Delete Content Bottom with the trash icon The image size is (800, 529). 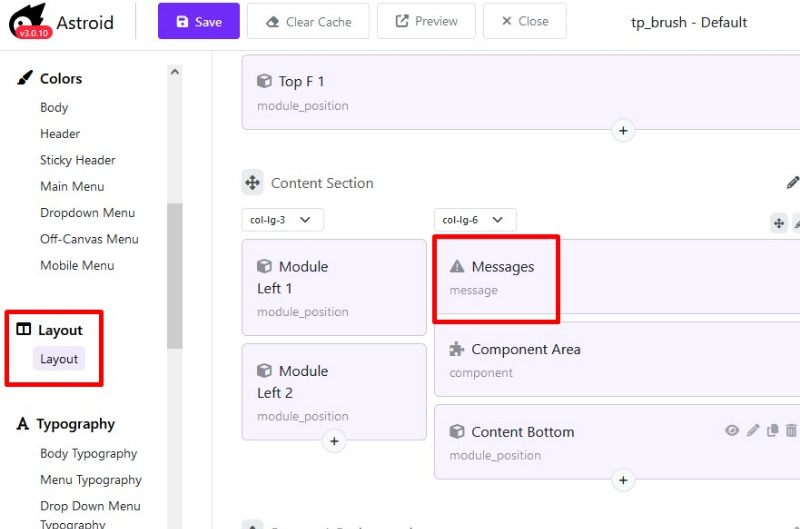coord(791,431)
